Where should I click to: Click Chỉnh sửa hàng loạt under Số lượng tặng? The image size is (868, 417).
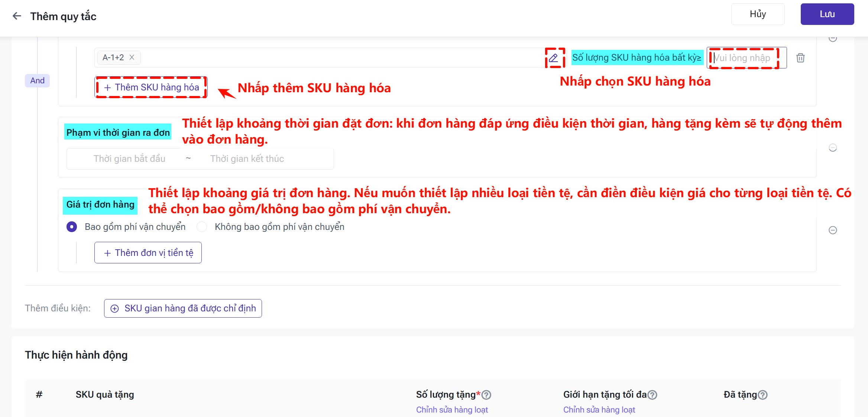click(452, 410)
